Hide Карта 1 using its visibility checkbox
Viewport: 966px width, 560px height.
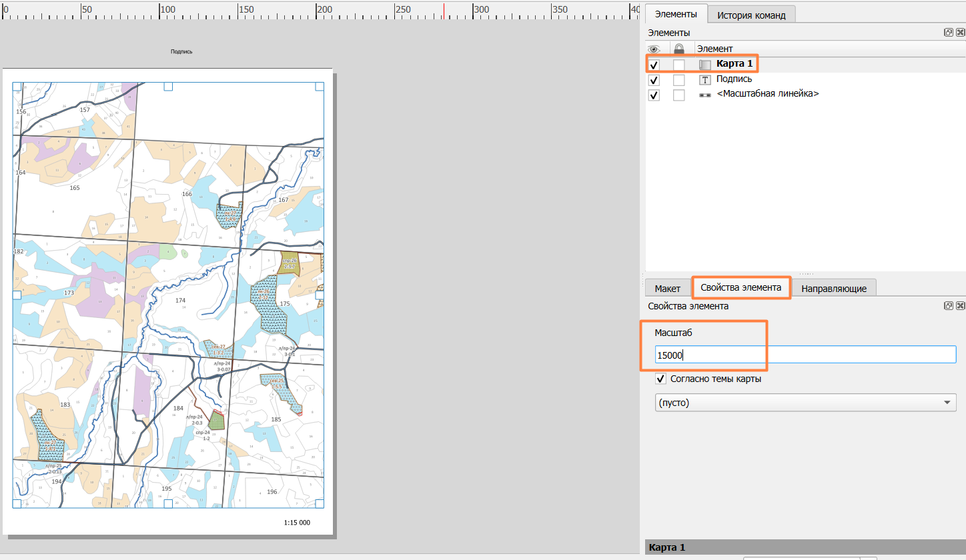pos(654,65)
